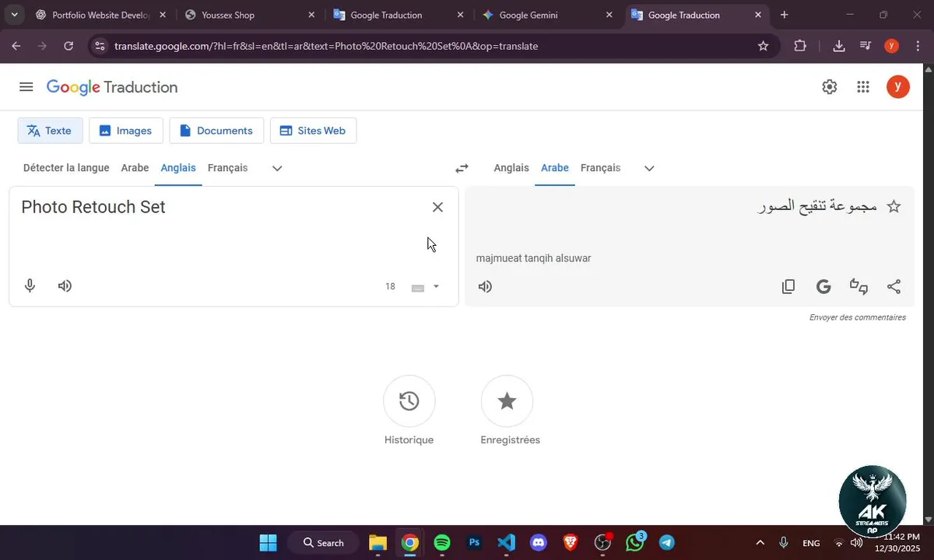934x560 pixels.
Task: Close the Youssex Shop browser tab
Action: click(311, 15)
